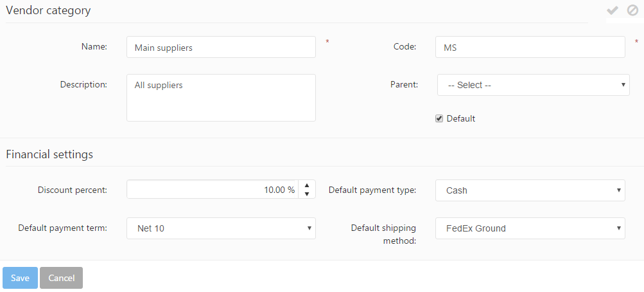
Task: Click the checkmark apply icon
Action: (x=613, y=10)
